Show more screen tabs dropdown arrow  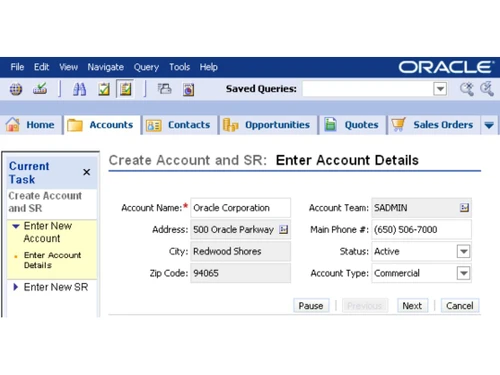pyautogui.click(x=489, y=125)
